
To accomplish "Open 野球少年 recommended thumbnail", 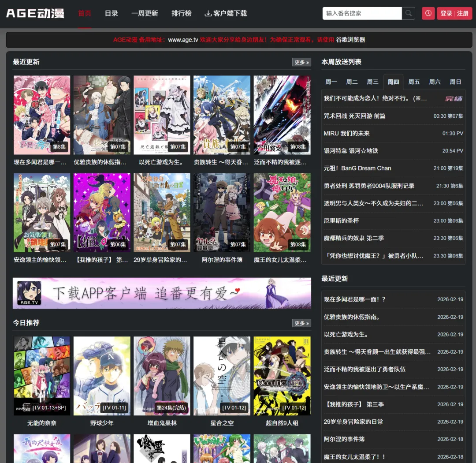I will 102,376.
